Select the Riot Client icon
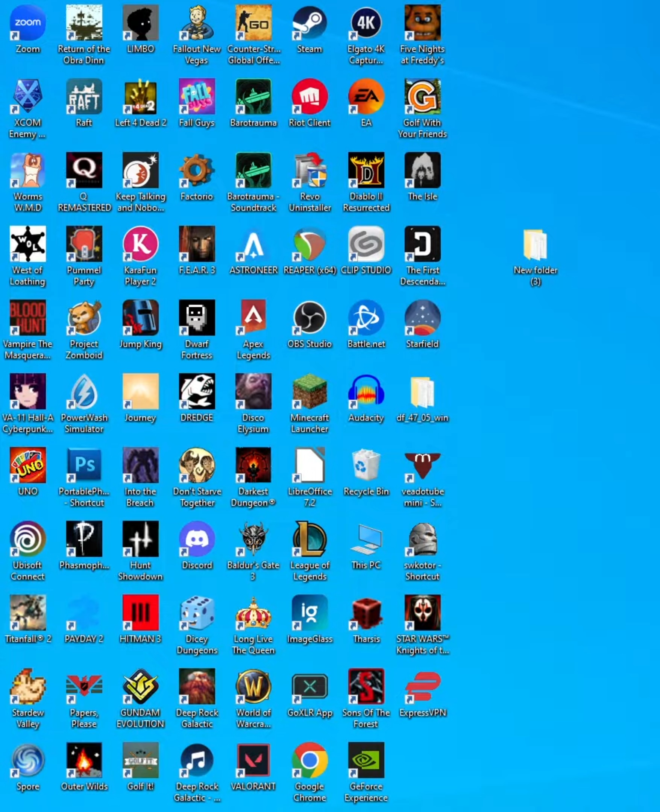Image resolution: width=660 pixels, height=812 pixels. pyautogui.click(x=310, y=97)
